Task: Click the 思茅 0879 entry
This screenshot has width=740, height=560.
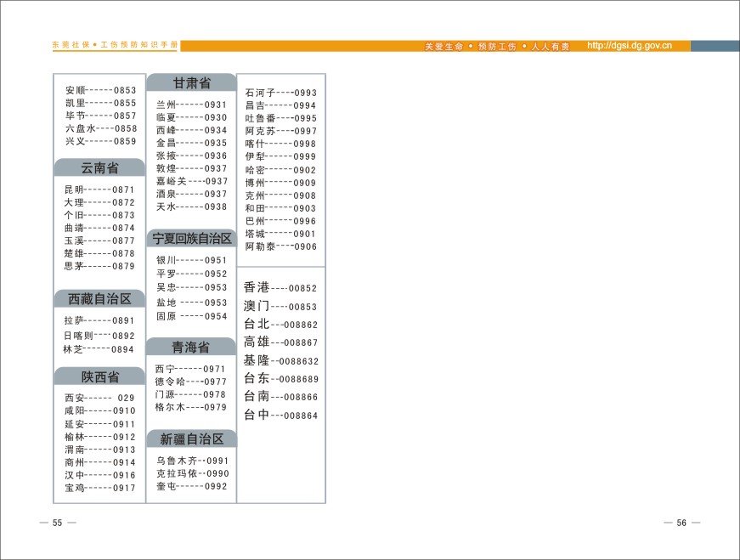Action: pos(99,266)
